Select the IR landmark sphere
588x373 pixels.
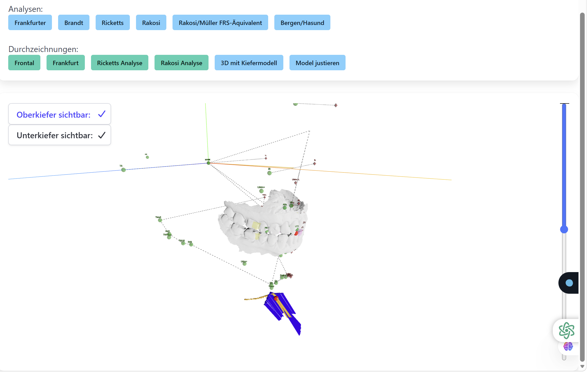pyautogui.click(x=269, y=173)
